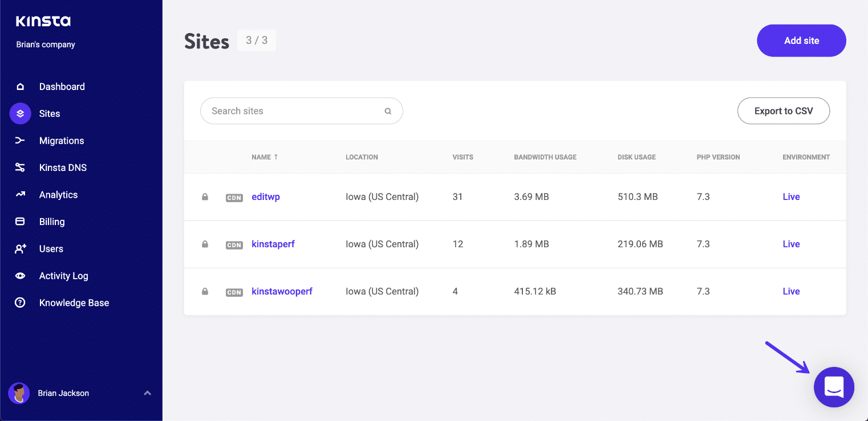Click the ENVIRONMENT column header
868x421 pixels.
(806, 157)
